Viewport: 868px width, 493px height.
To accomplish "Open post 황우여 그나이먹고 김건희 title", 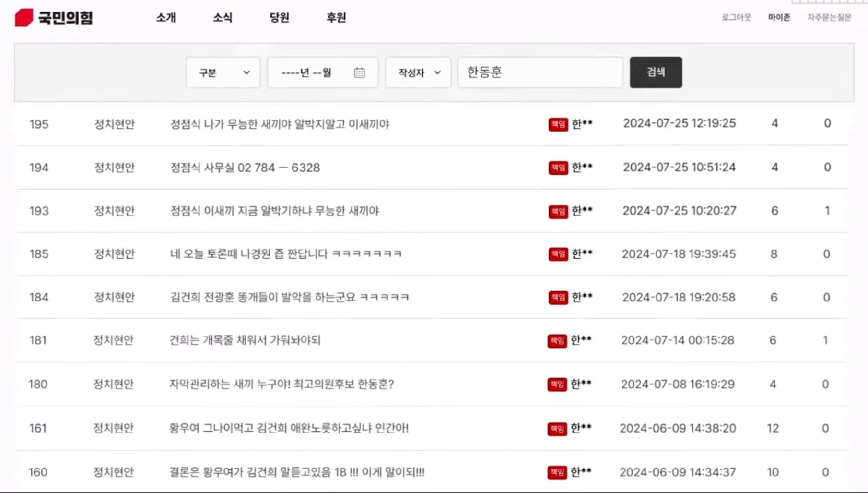I will point(289,428).
